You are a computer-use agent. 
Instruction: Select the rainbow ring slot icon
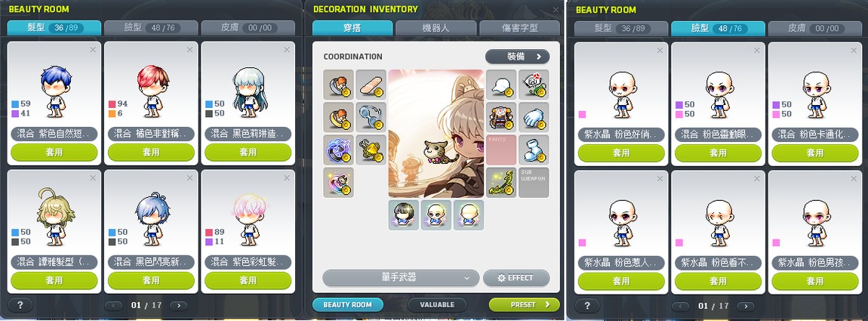coord(338,182)
